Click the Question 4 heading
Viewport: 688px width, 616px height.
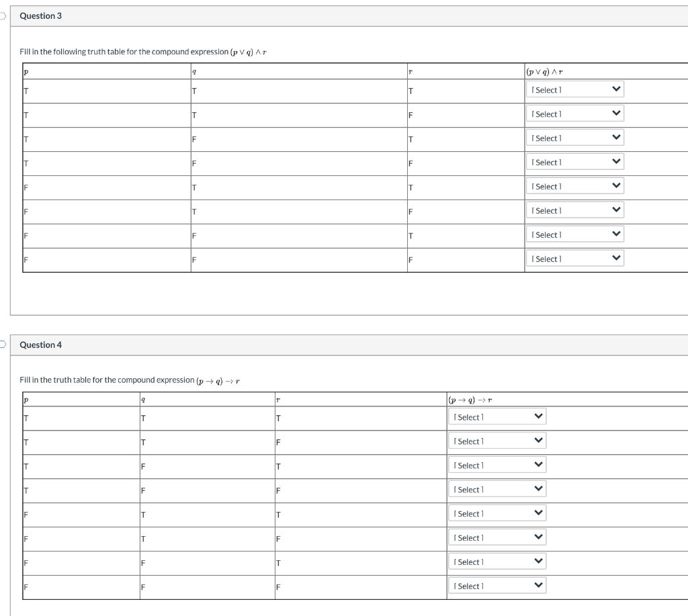[40, 345]
